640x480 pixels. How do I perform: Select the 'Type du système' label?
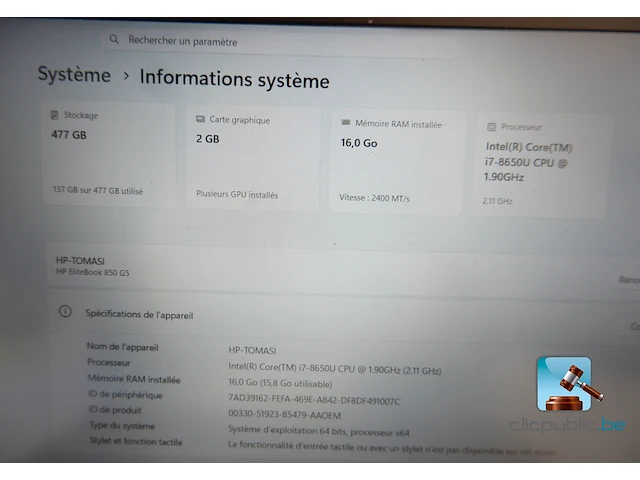122,425
